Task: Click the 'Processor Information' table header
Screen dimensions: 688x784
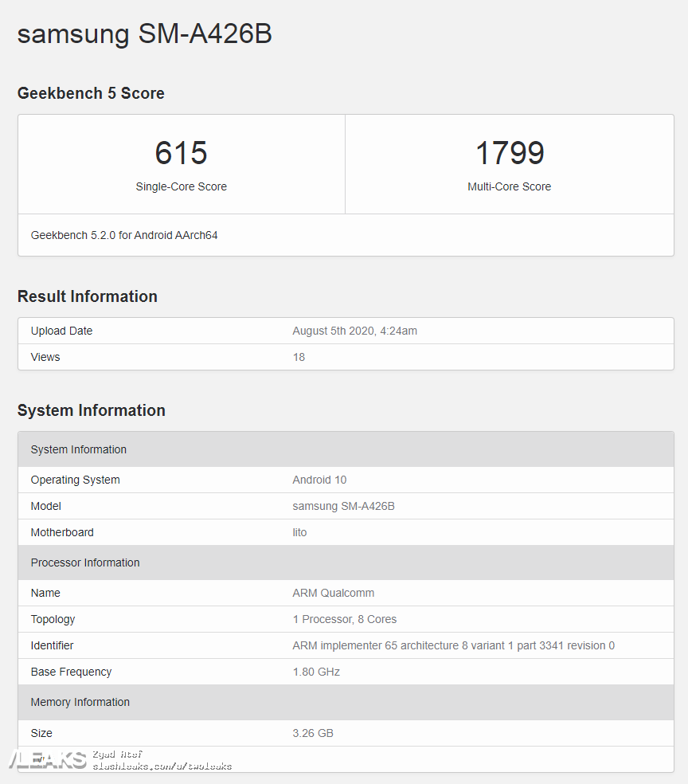Action: [346, 563]
